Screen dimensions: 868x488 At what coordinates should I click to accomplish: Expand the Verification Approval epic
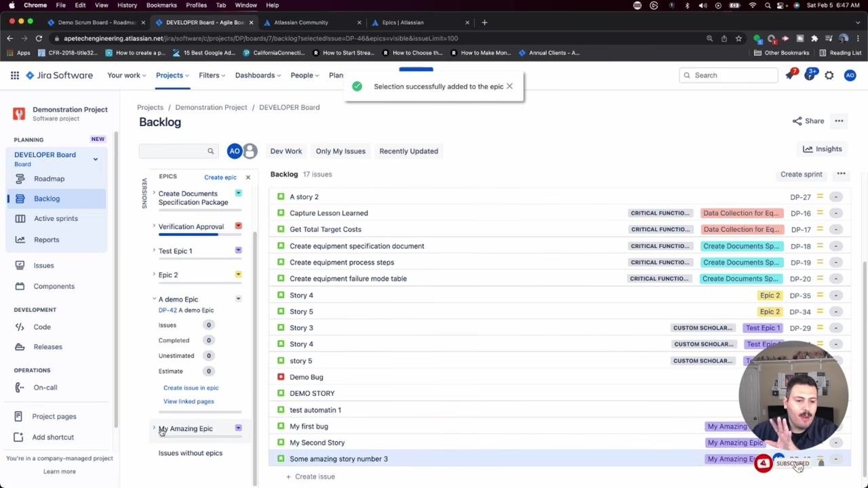coord(154,226)
